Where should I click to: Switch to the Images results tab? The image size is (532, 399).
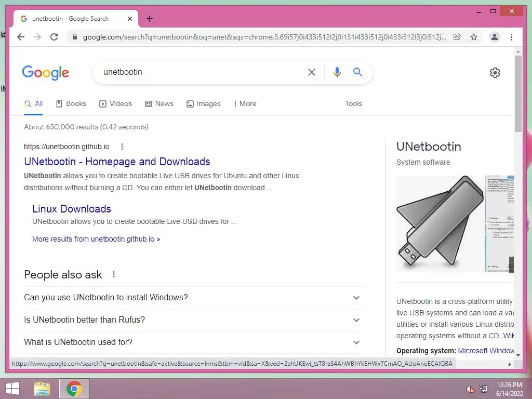(204, 104)
